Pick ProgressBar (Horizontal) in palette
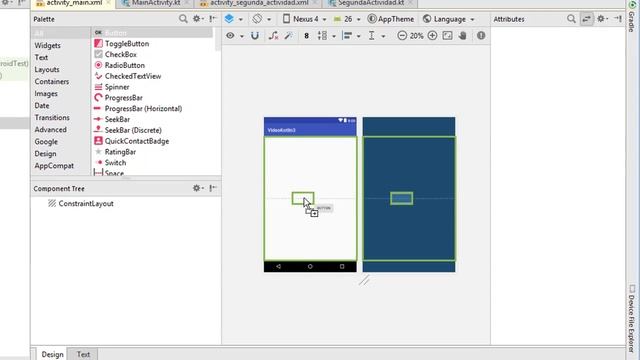Screen dimensions: 640x360 tap(143, 109)
